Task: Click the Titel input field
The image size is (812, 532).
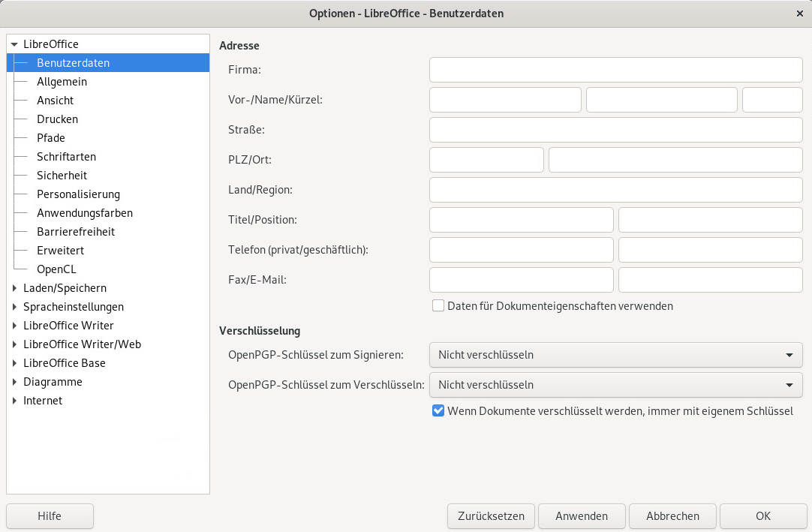Action: [x=522, y=220]
